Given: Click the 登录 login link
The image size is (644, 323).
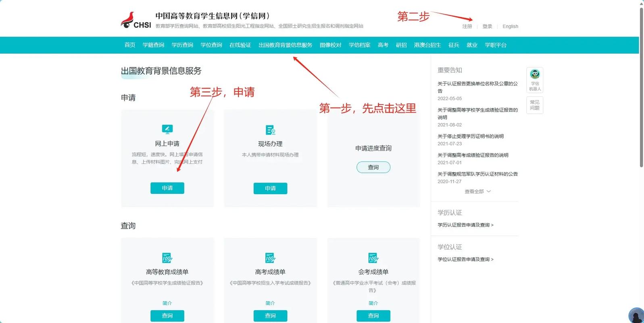Looking at the screenshot, I should pos(487,26).
